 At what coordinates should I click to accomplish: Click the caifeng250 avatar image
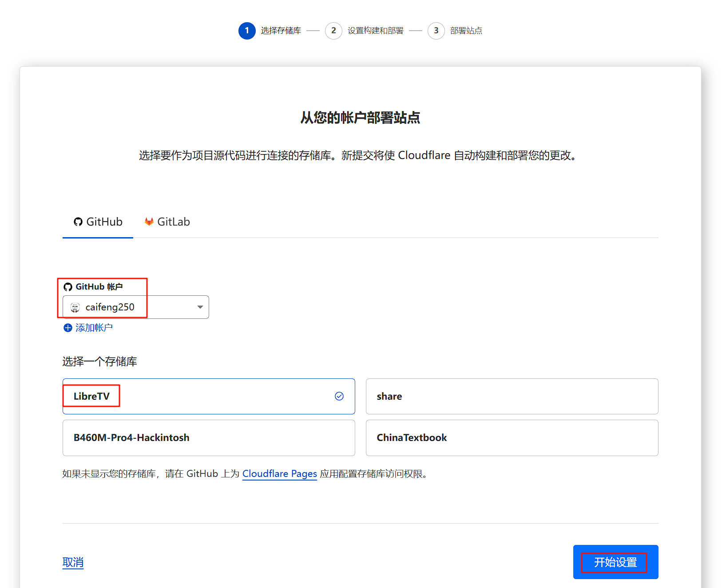point(75,307)
